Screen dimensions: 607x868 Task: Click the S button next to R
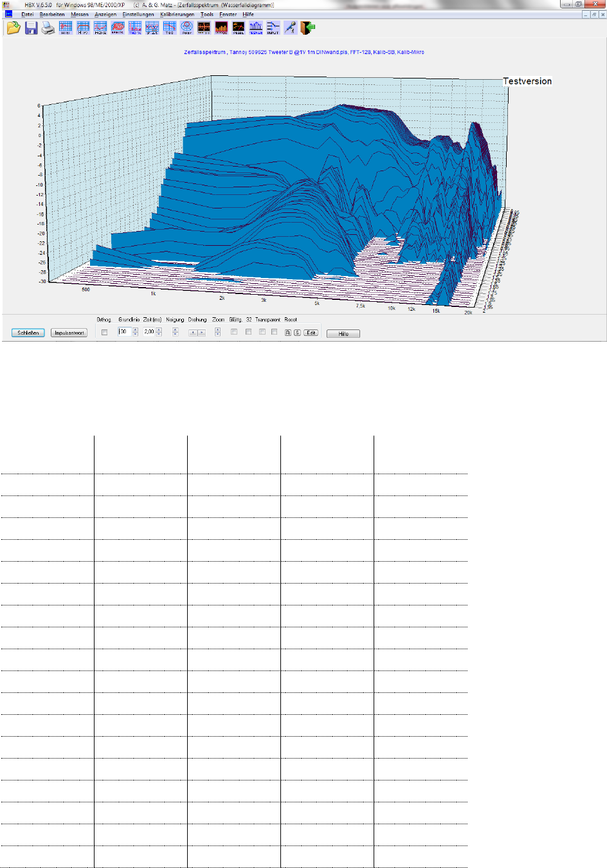(297, 333)
